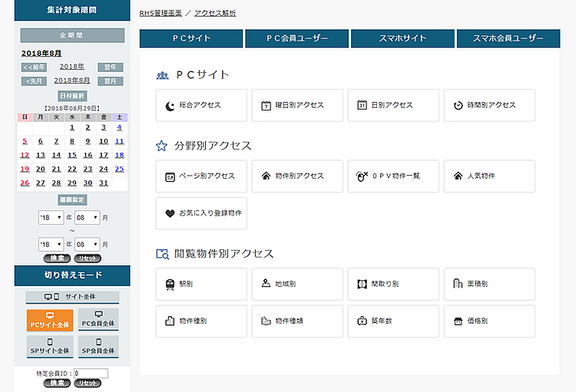
Task: Switch mode to SPサイト全体
Action: [x=50, y=347]
